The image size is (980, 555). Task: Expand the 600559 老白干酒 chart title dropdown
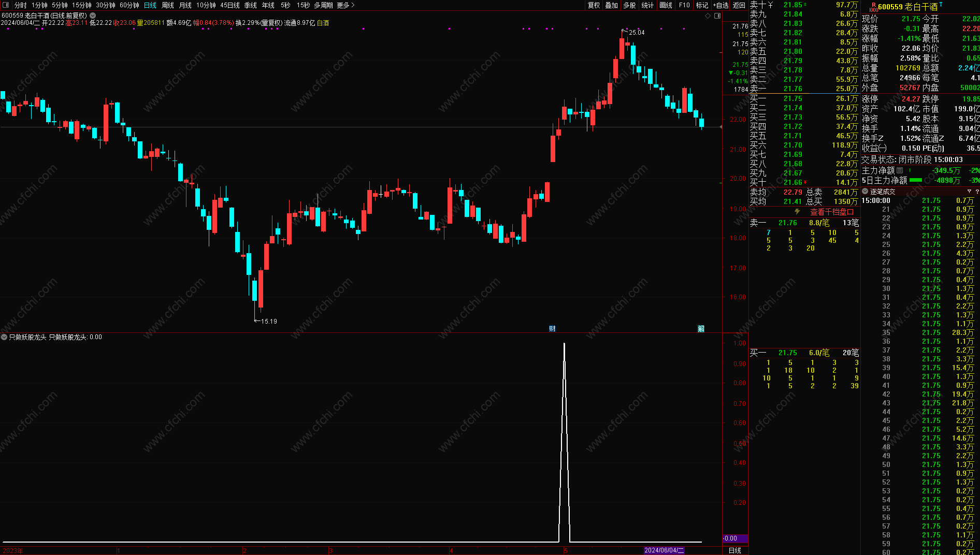pyautogui.click(x=93, y=16)
